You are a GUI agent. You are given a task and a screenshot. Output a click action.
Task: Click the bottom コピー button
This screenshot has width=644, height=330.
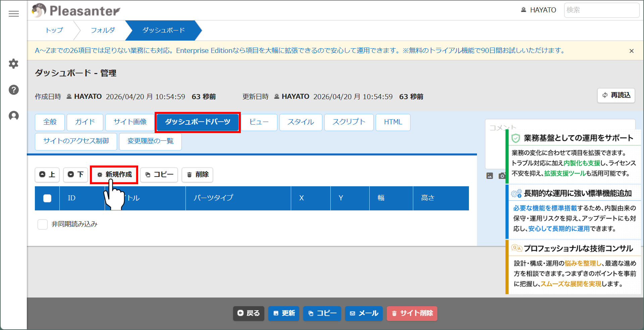[x=322, y=314]
